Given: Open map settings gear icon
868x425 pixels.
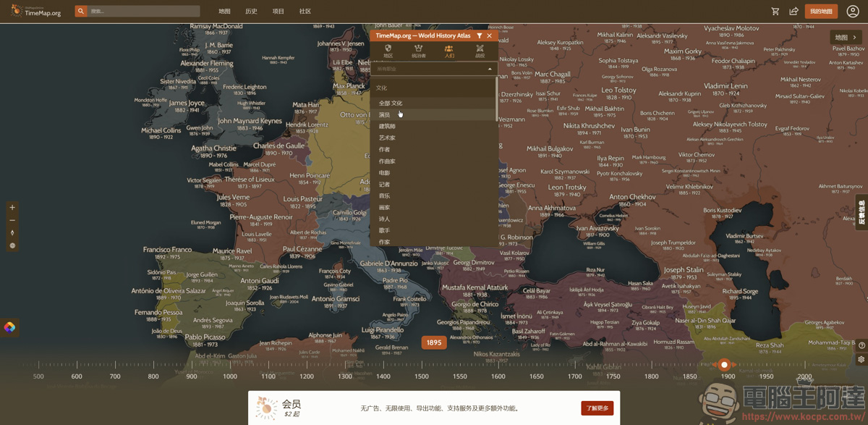Looking at the screenshot, I should pyautogui.click(x=861, y=359).
